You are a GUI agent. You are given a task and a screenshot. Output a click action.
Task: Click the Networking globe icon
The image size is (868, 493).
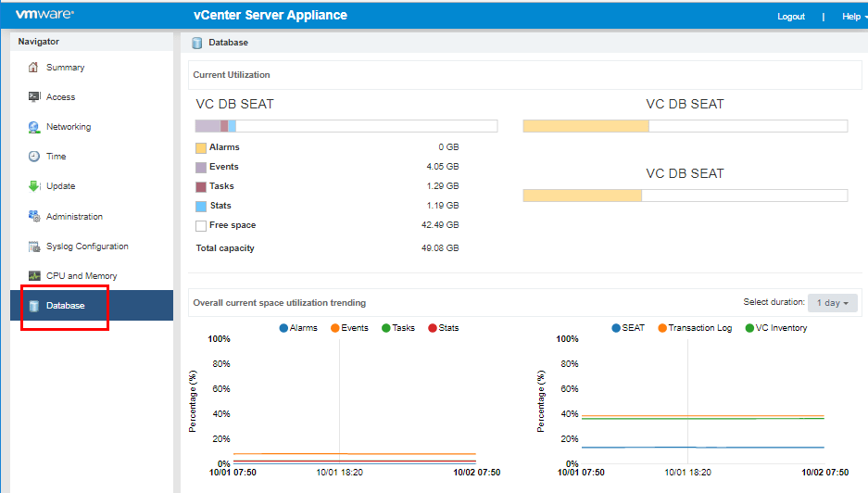coord(34,127)
